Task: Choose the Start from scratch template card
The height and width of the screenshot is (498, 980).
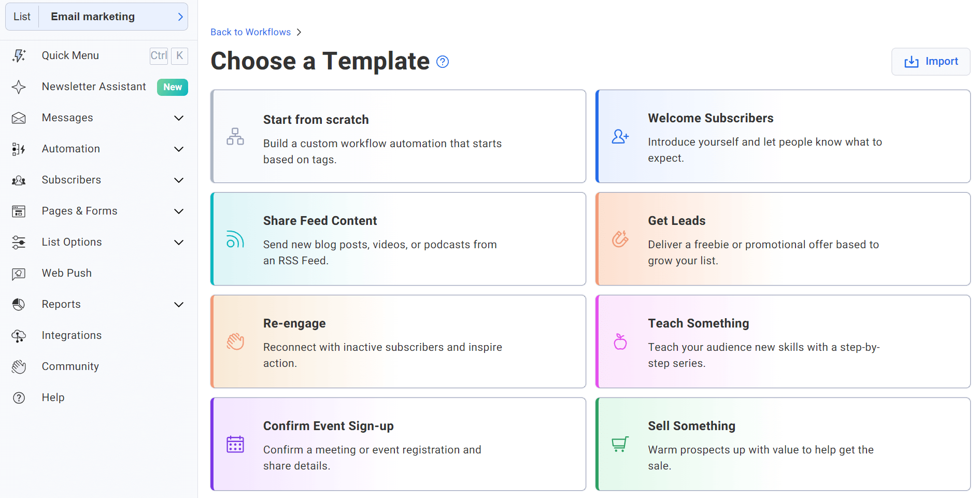Action: [x=398, y=136]
